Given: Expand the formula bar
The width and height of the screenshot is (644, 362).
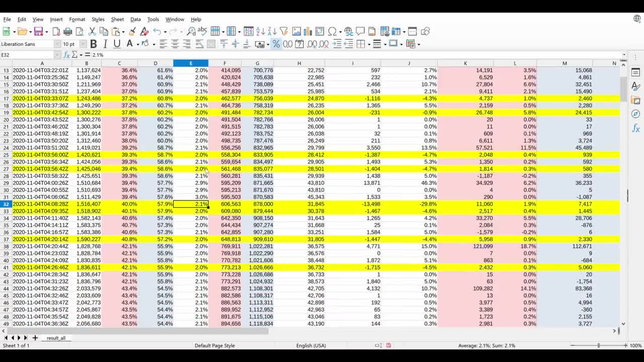Looking at the screenshot, I should coord(624,55).
